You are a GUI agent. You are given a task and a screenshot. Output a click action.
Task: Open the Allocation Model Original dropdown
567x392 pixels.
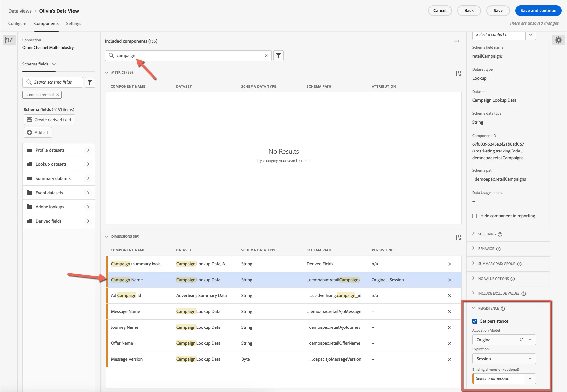pyautogui.click(x=504, y=340)
